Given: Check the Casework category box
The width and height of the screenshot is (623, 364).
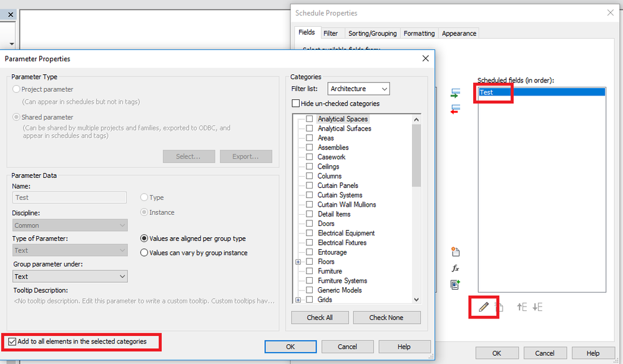Looking at the screenshot, I should [x=310, y=157].
